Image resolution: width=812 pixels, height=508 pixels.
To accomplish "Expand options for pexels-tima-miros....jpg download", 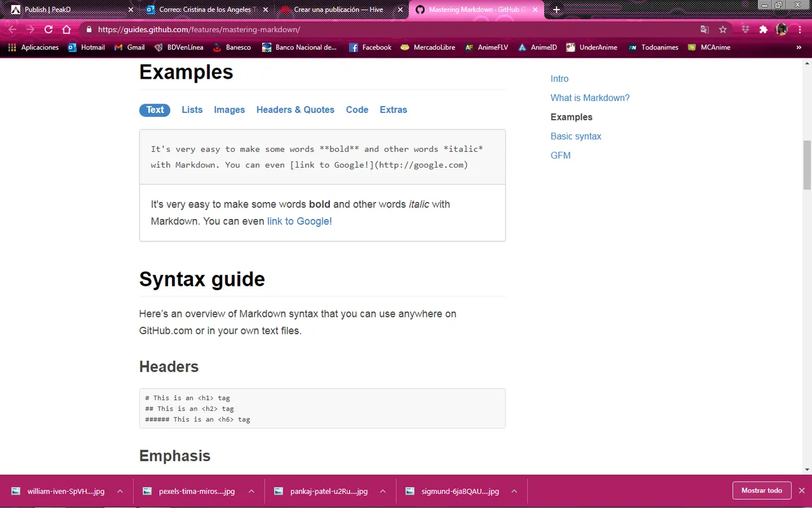I will 251,491.
